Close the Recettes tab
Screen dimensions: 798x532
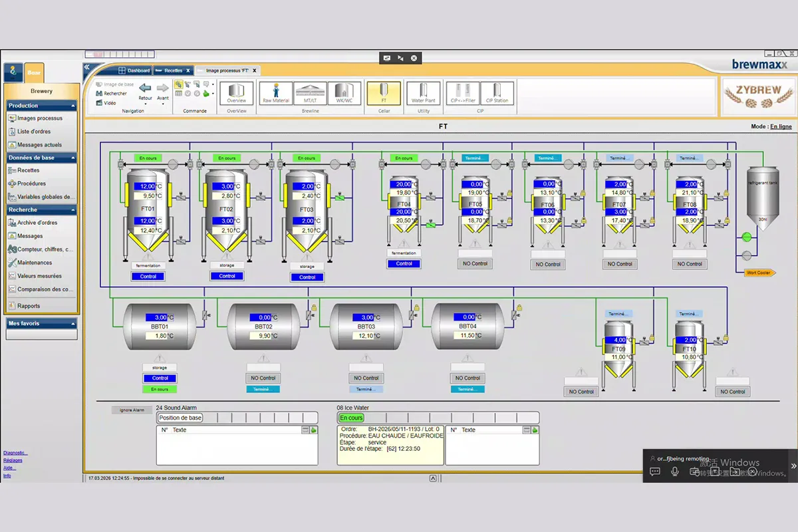(x=188, y=70)
